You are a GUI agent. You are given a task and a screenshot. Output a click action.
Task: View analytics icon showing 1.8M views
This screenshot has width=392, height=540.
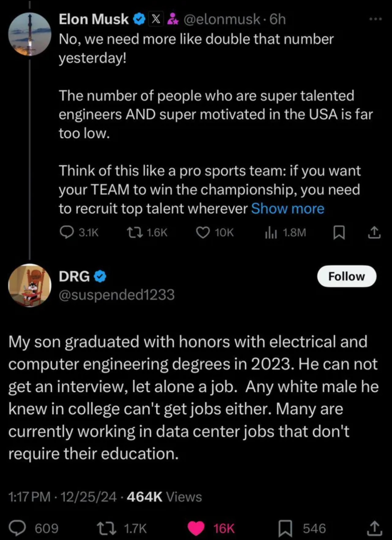(x=271, y=233)
